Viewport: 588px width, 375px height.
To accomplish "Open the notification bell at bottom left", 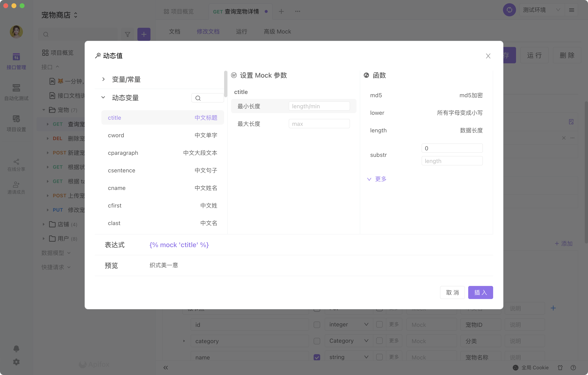I will tap(16, 349).
